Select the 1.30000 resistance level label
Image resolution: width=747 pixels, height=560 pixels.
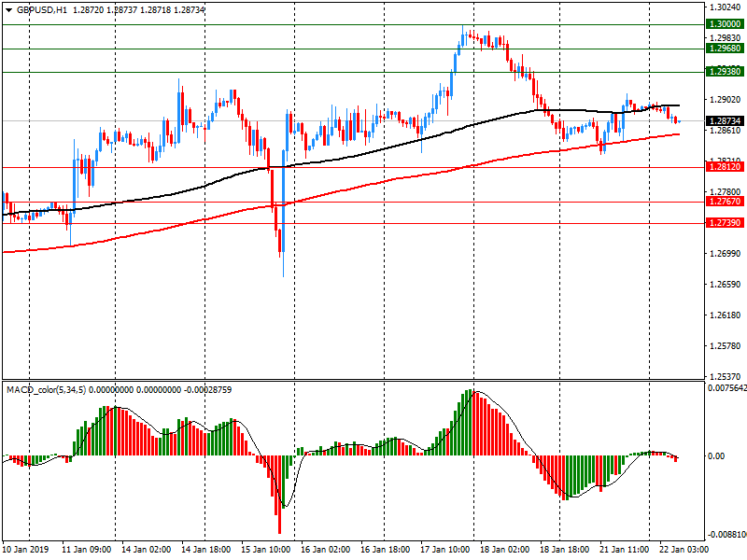(x=725, y=24)
